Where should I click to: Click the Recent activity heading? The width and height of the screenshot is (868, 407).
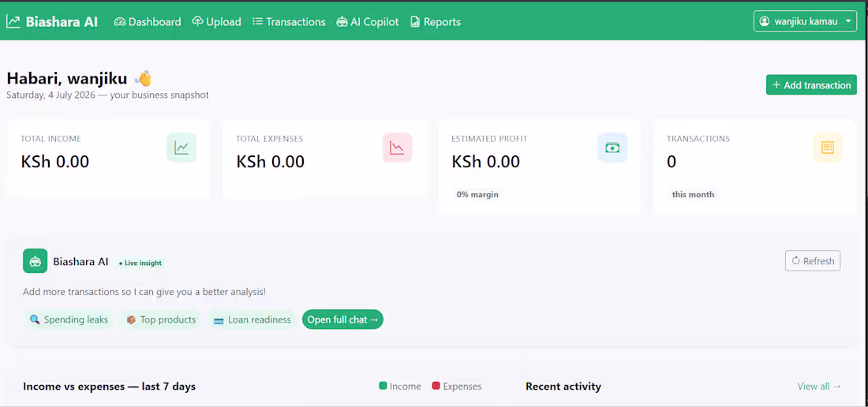click(x=563, y=386)
